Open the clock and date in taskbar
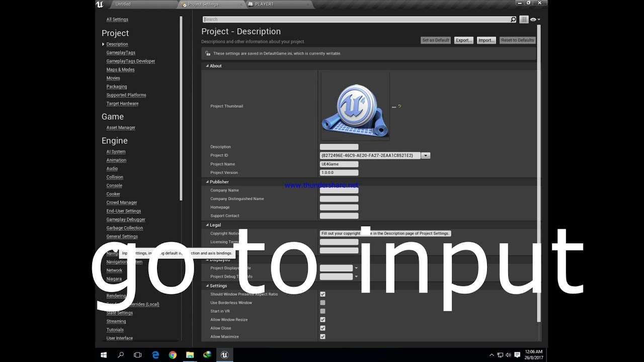 [533, 355]
